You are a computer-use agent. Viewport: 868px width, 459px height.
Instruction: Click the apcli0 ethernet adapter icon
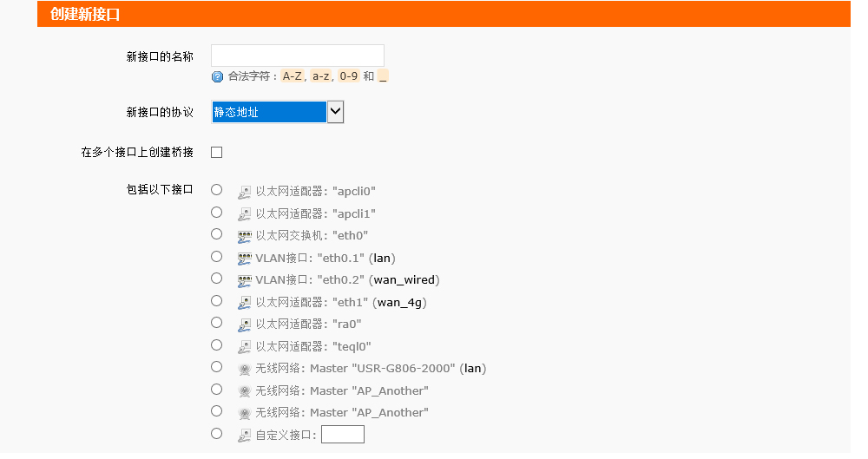[244, 191]
